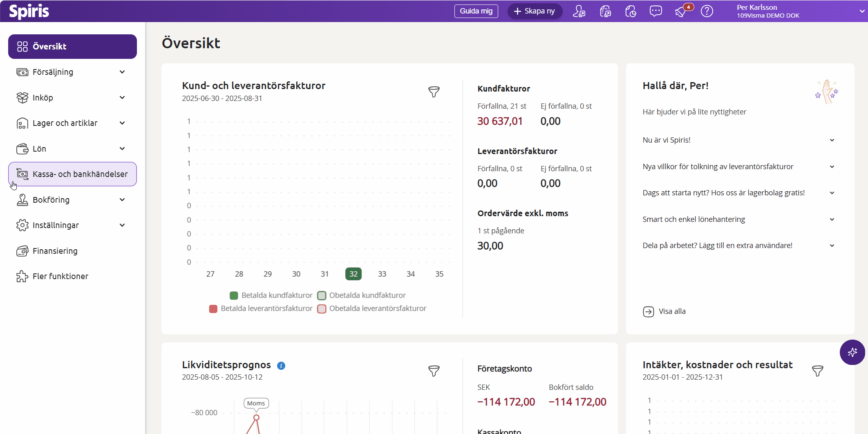Screen dimensions: 868x434
Task: Toggle Obetalda kundfakturor legend item
Action: (x=362, y=295)
